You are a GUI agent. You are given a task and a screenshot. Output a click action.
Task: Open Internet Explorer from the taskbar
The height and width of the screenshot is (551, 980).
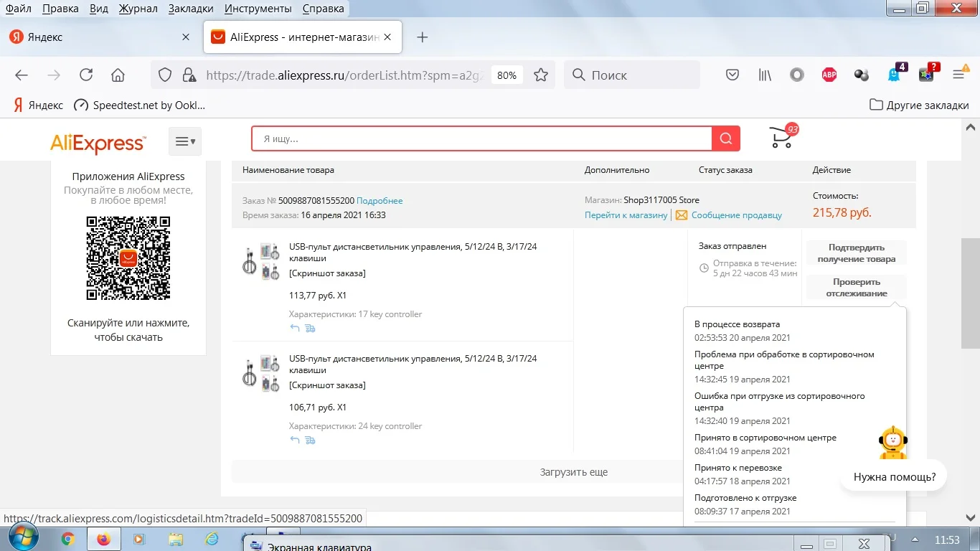coord(212,539)
